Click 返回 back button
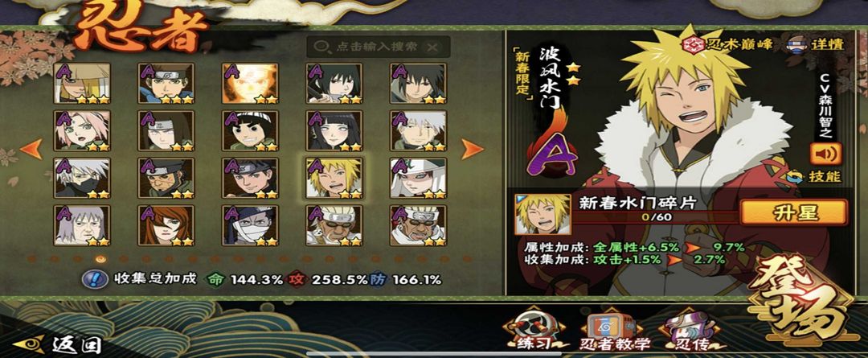Viewport: 868px width, 358px height. point(57,344)
